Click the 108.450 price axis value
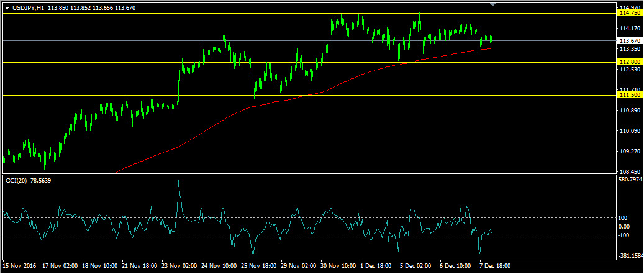644x274 pixels. coord(630,171)
